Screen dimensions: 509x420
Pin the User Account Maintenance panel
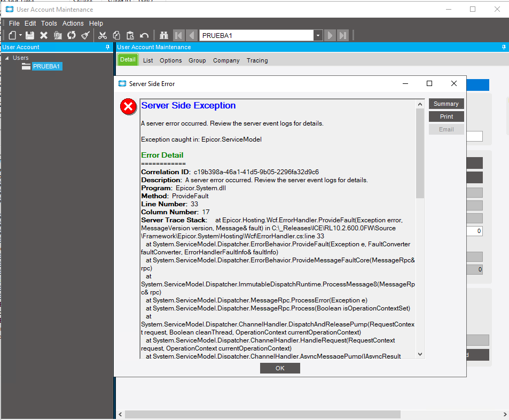504,47
